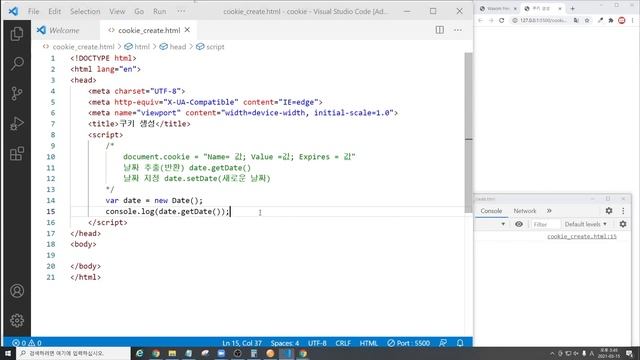The image size is (640, 360).
Task: Toggle live expression eye in Console
Action: tap(519, 224)
